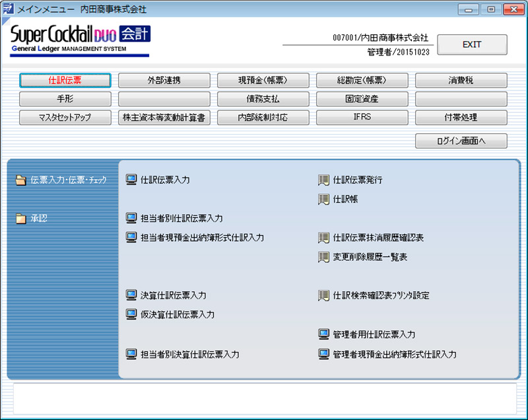The height and width of the screenshot is (420, 528).
Task: Click the report icon beside 仕訳帳
Action: tap(323, 199)
